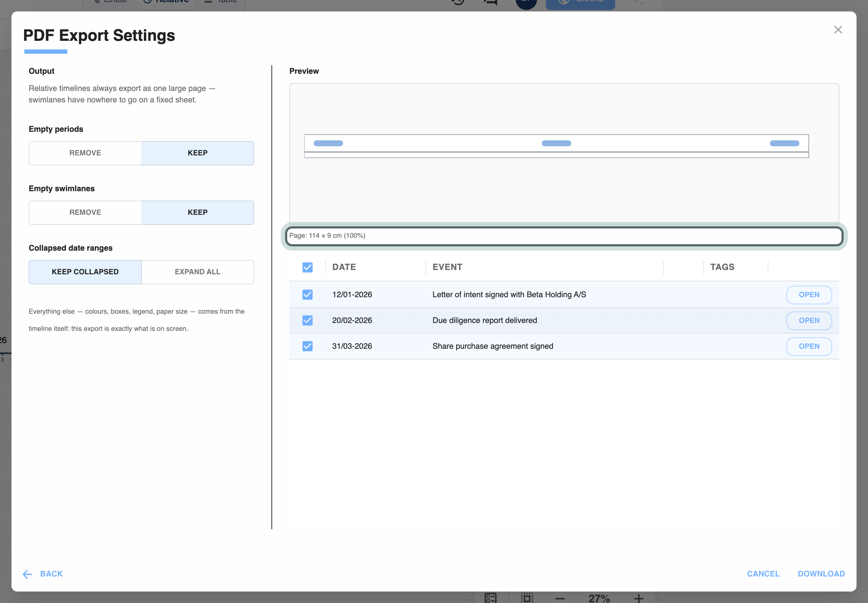Click the DATE column header
Image resolution: width=868 pixels, height=603 pixels.
pyautogui.click(x=344, y=267)
